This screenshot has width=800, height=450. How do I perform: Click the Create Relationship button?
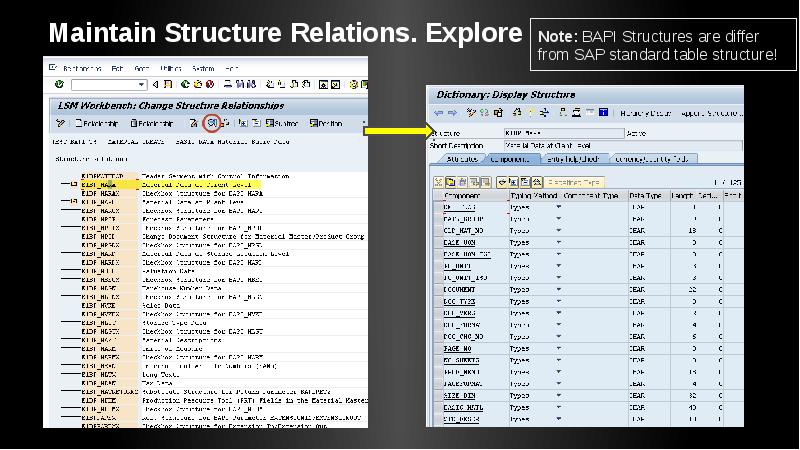click(97, 123)
